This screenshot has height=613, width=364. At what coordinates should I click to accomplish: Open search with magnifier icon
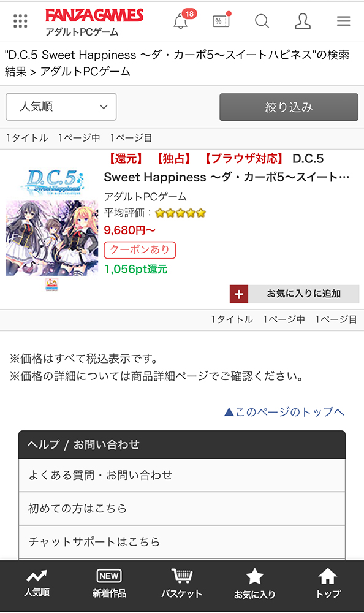click(x=262, y=21)
